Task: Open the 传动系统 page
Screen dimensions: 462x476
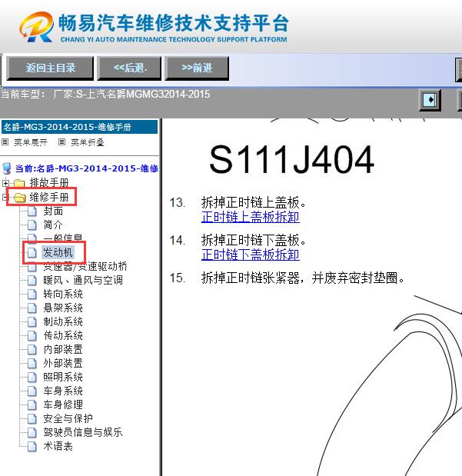Action: 63,335
